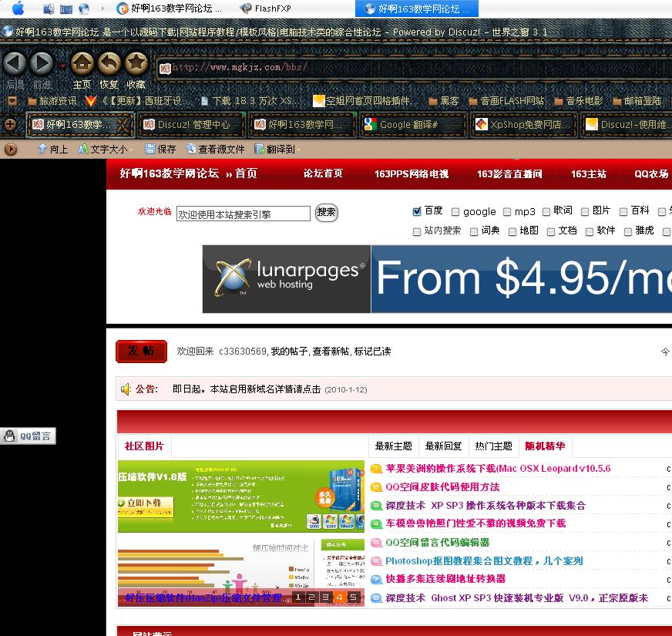Click the forward navigation arrow button
This screenshot has height=636, width=672.
(42, 63)
